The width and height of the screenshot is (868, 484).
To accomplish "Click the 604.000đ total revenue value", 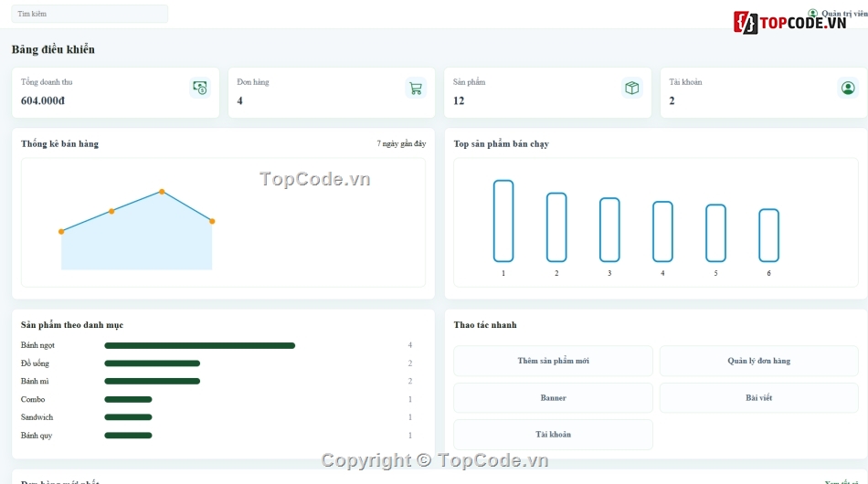I will (43, 100).
